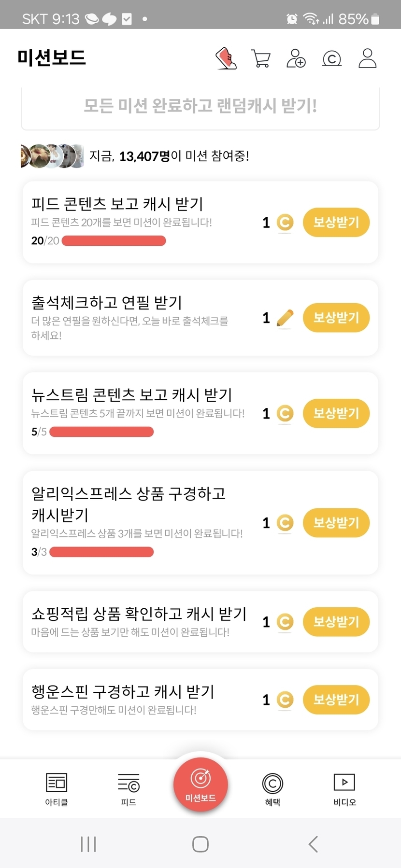
Task: Switch to the 피드 tab
Action: tap(129, 789)
